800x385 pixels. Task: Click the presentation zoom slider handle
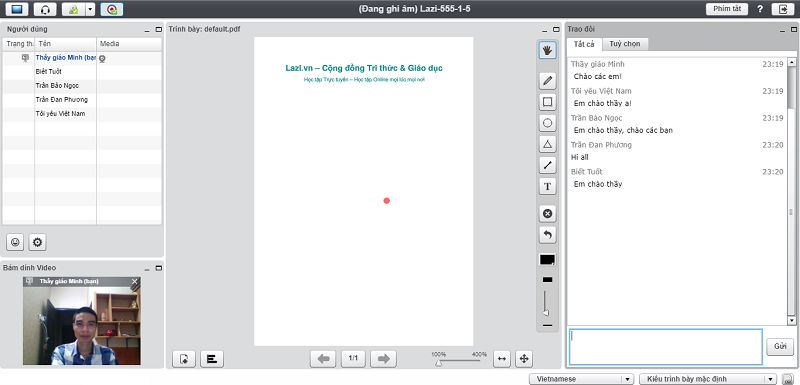click(438, 363)
